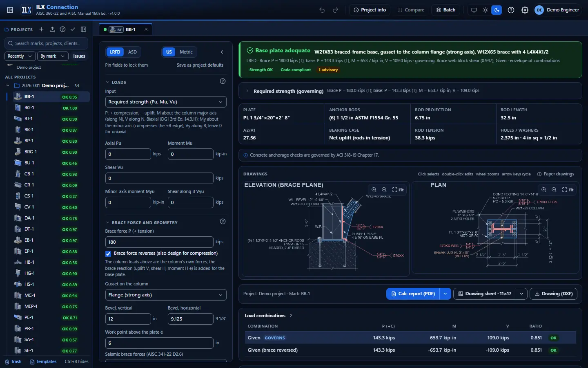
Task: Select dark theme moon icon
Action: (x=497, y=10)
